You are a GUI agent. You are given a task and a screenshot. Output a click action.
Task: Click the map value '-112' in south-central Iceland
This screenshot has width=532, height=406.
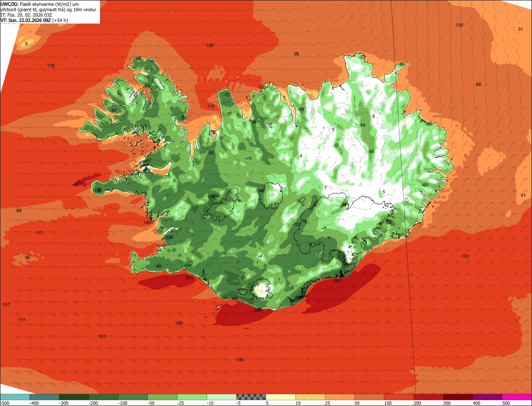click(x=296, y=225)
